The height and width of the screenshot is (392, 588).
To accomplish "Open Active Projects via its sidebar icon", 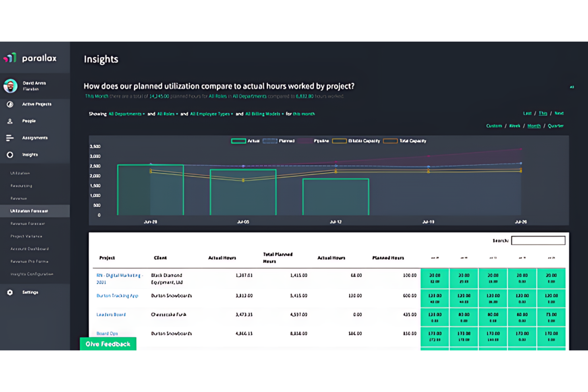I will pos(10,104).
